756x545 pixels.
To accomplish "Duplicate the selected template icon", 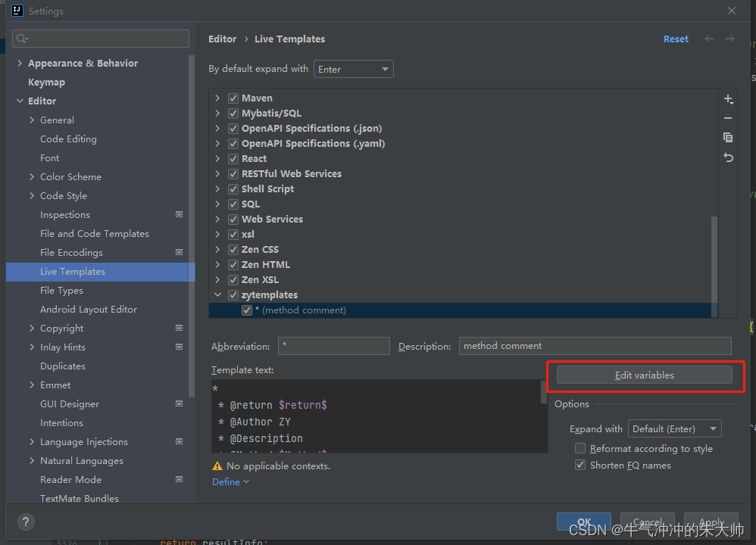I will coord(728,137).
